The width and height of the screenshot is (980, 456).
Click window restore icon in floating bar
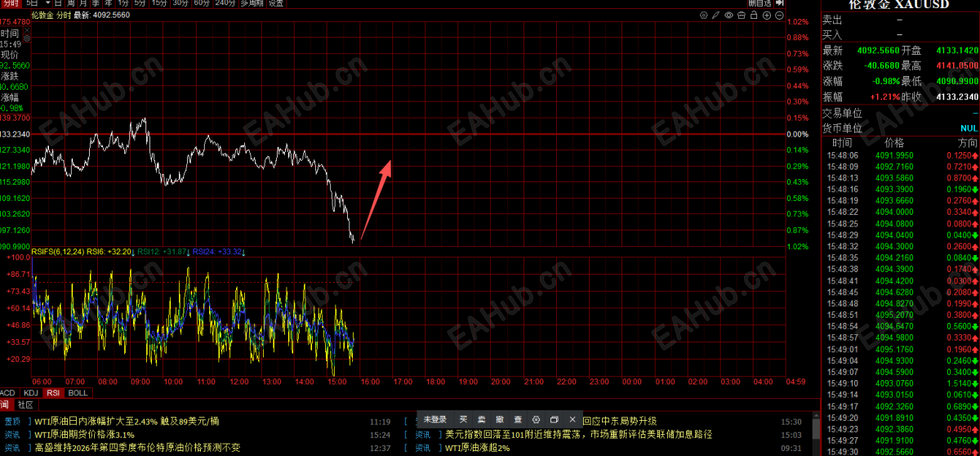[x=554, y=419]
